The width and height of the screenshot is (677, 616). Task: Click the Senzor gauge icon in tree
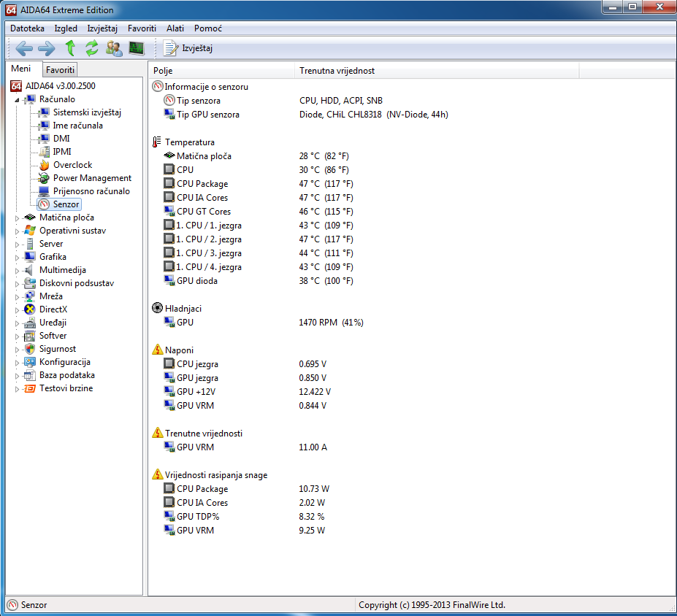click(44, 204)
